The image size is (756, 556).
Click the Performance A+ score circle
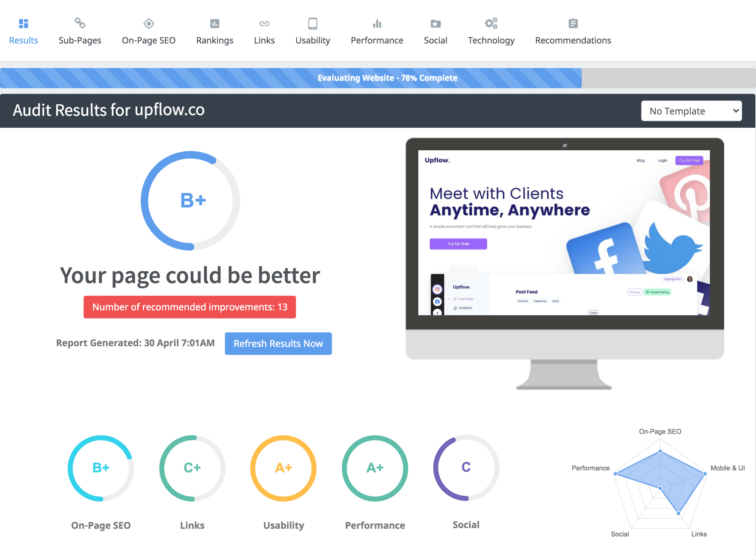pos(375,468)
